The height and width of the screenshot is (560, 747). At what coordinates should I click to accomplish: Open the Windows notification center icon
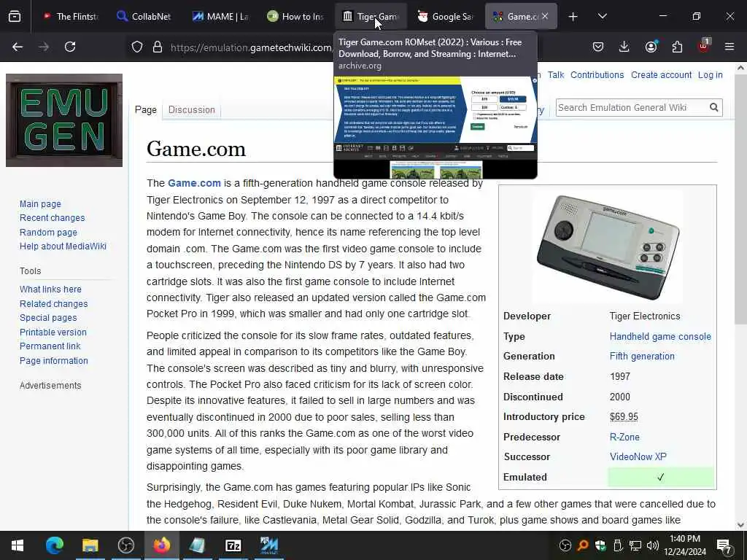tap(724, 545)
